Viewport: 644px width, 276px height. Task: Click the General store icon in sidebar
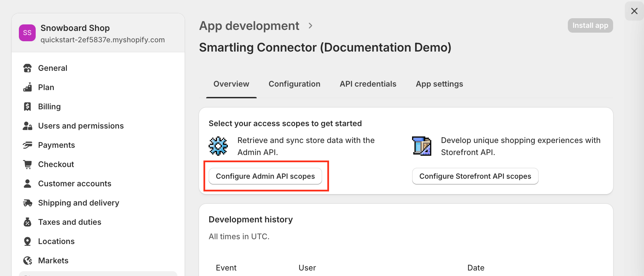[27, 68]
